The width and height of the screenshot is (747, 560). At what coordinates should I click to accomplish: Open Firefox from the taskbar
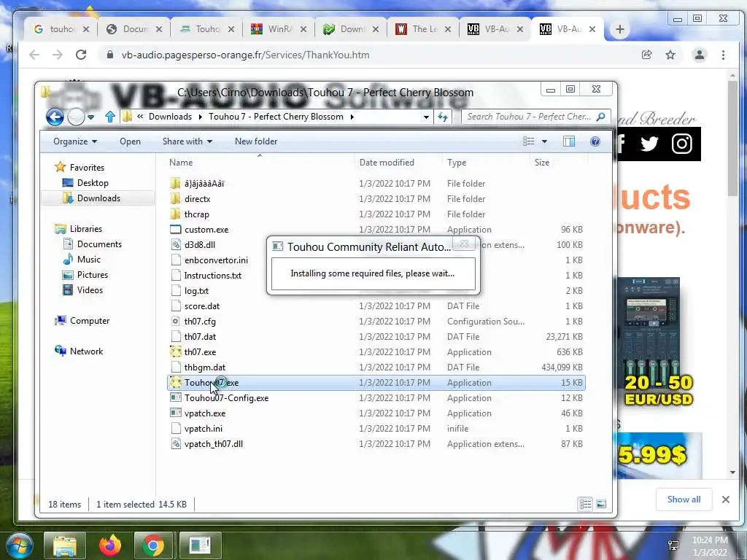(110, 545)
